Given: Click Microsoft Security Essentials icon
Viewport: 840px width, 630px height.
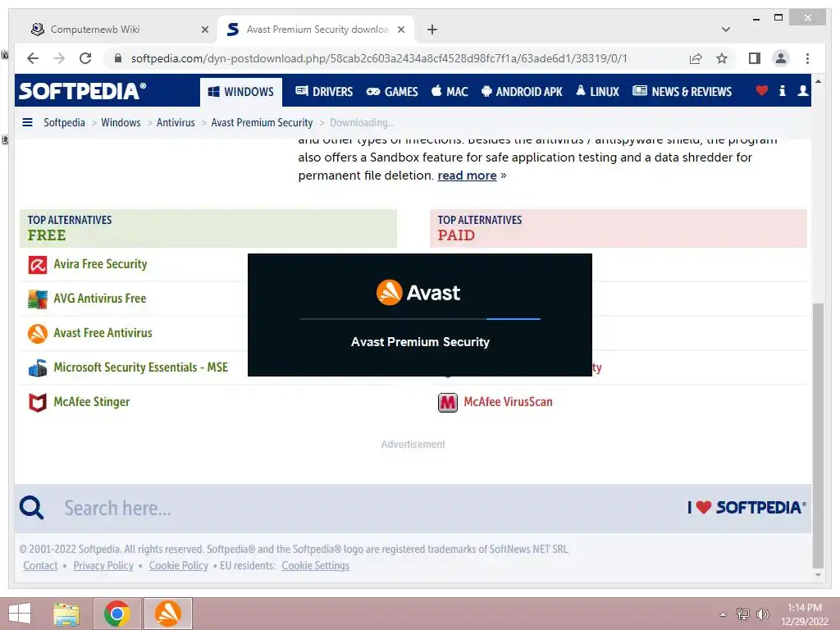Looking at the screenshot, I should pos(38,368).
